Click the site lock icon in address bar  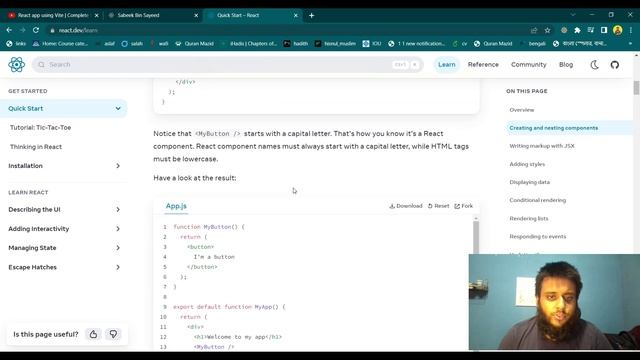coord(52,30)
